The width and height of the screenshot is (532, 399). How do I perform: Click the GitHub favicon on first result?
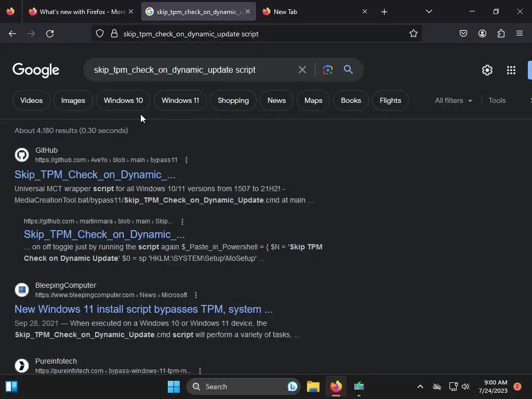[x=22, y=155]
